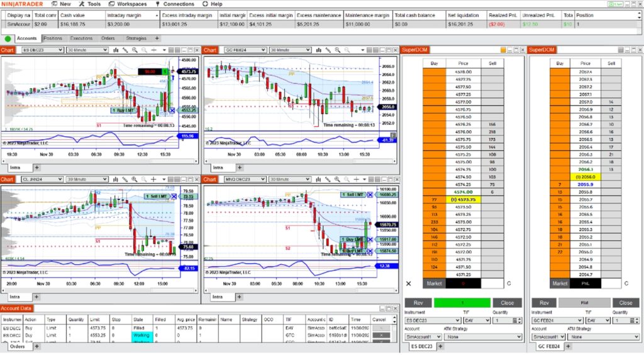Open the Tools menu
The image size is (644, 355).
89,4
